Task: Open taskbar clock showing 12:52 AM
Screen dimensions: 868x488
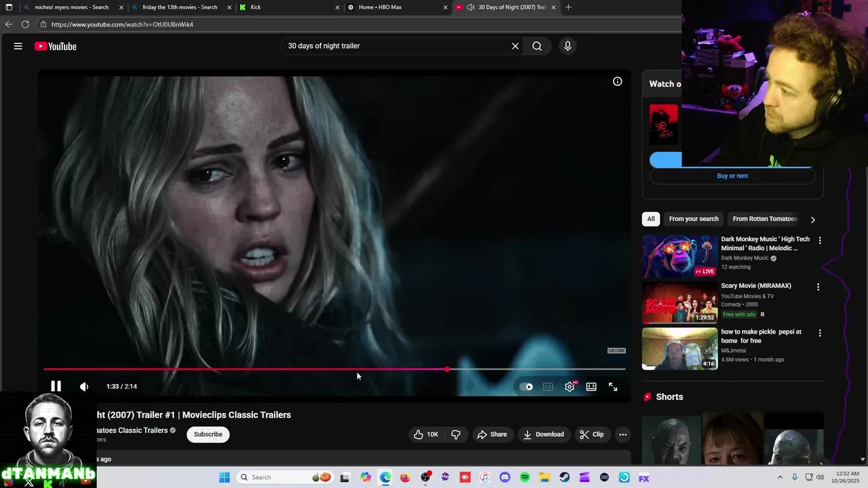Action: (x=848, y=477)
